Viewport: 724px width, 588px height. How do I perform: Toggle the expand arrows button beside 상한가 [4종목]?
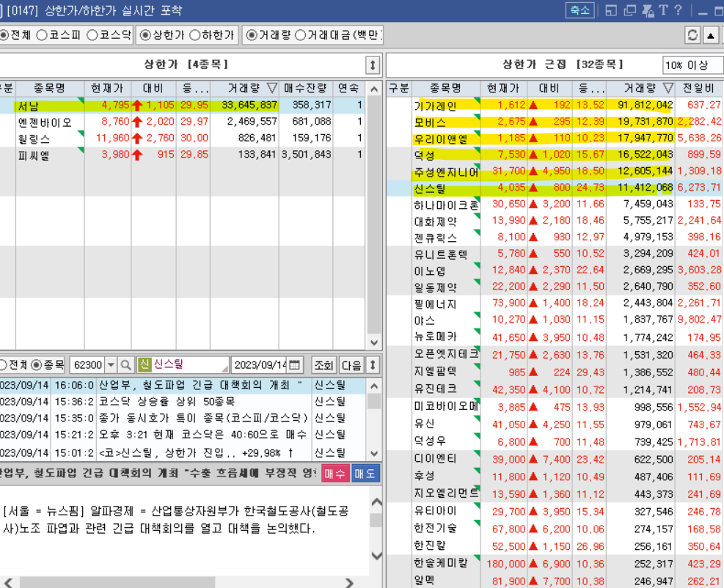tap(373, 65)
